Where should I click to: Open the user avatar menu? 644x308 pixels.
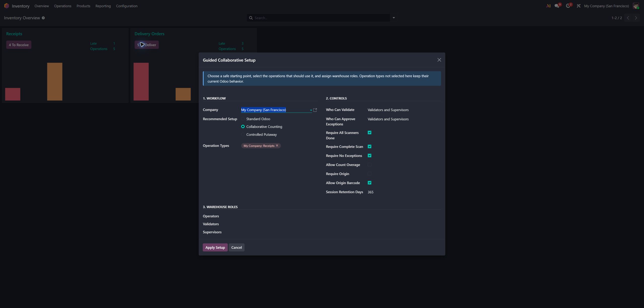(x=636, y=6)
